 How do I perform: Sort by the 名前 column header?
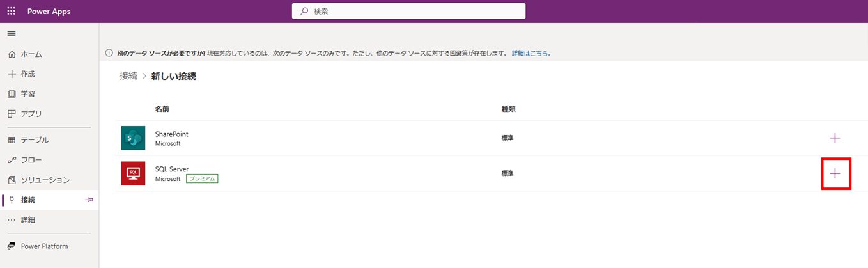(x=162, y=109)
